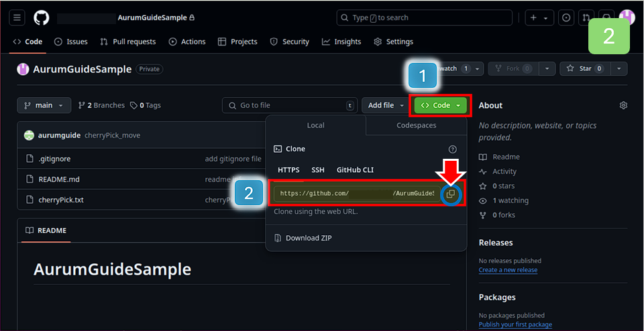Switch to the Codespaces tab
This screenshot has height=331, width=644.
pyautogui.click(x=416, y=125)
